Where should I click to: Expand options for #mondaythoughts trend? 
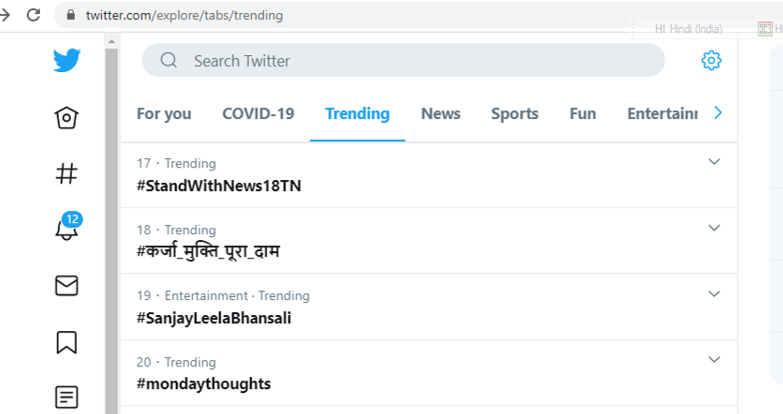coord(714,360)
